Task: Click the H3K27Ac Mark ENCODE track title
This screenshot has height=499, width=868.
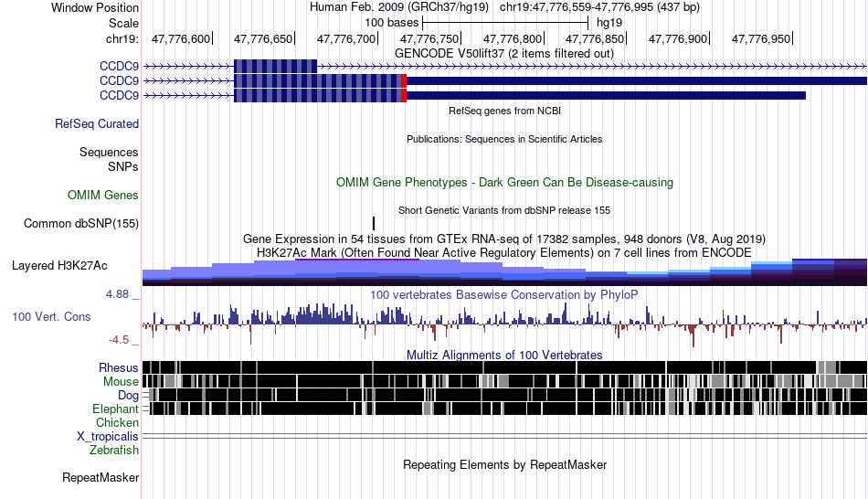Action: [504, 253]
